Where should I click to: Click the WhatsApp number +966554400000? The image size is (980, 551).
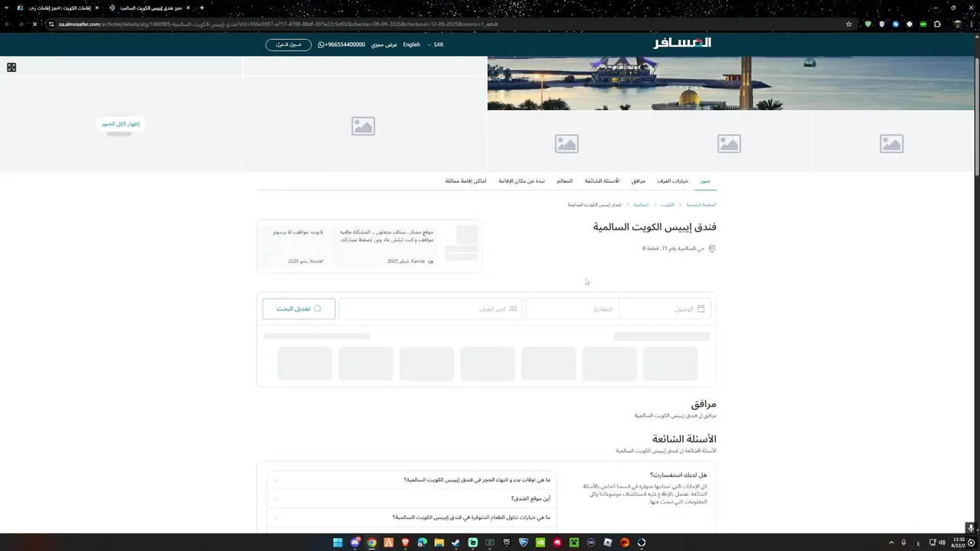pyautogui.click(x=341, y=44)
